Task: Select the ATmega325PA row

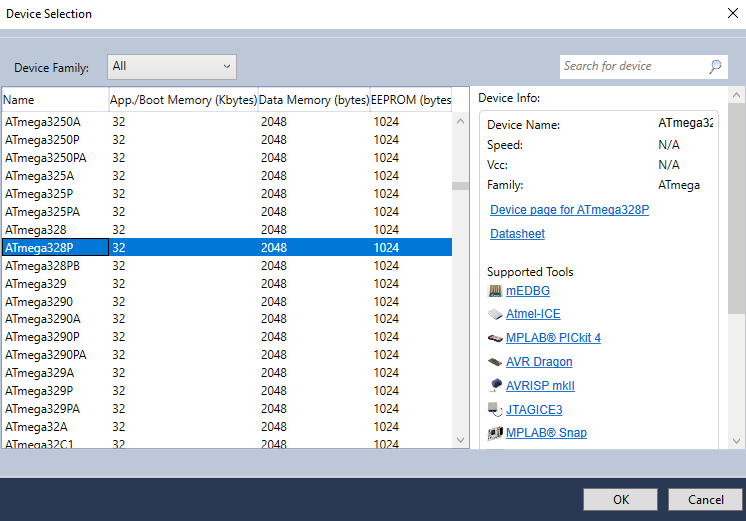Action: 227,212
